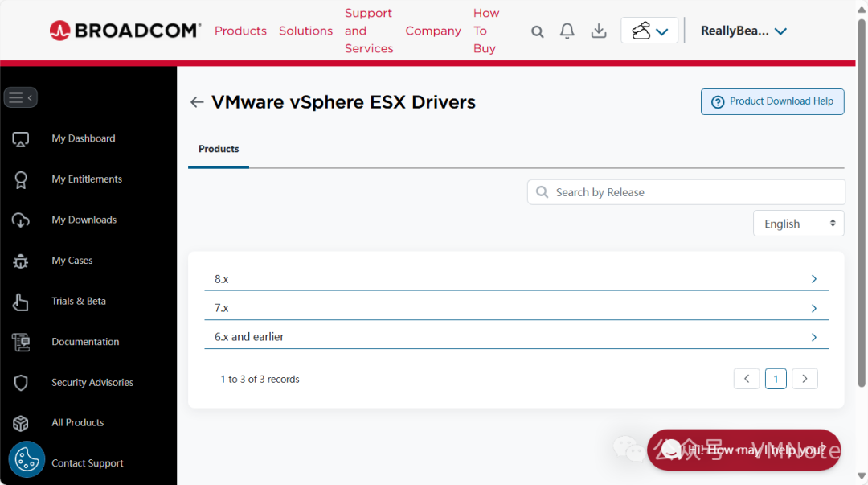Expand the 6.x and earlier chevron
The width and height of the screenshot is (868, 485).
[x=813, y=337]
